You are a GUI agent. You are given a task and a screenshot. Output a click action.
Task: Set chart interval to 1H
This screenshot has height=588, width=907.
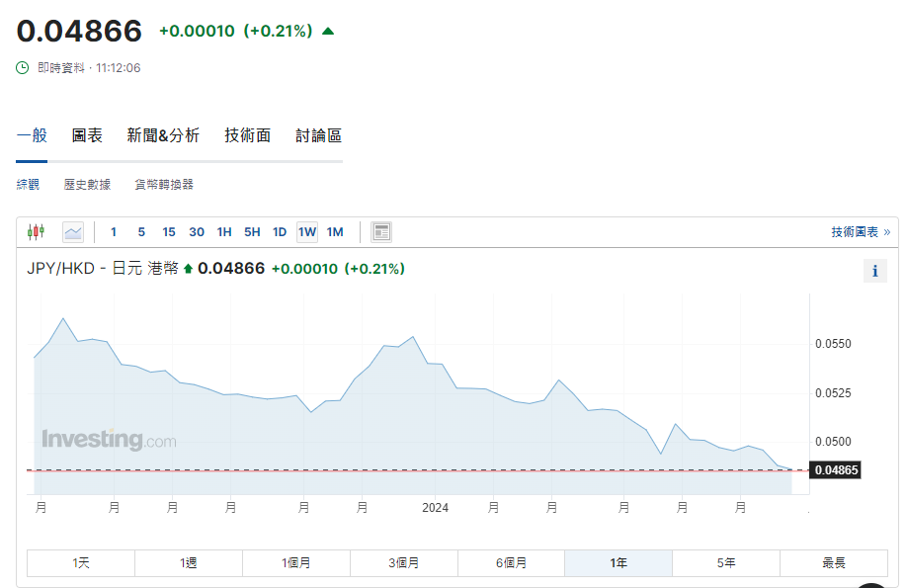point(224,232)
